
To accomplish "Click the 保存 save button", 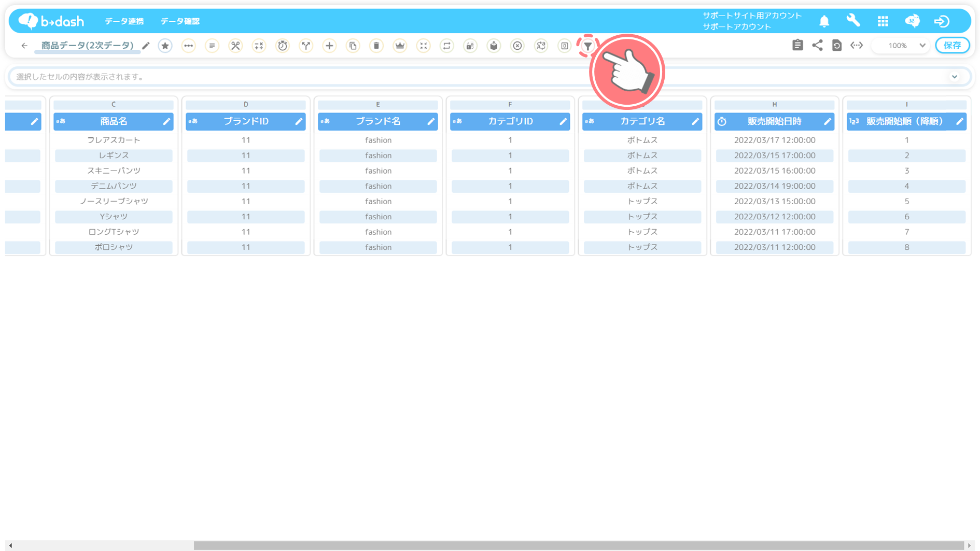I will (x=952, y=46).
